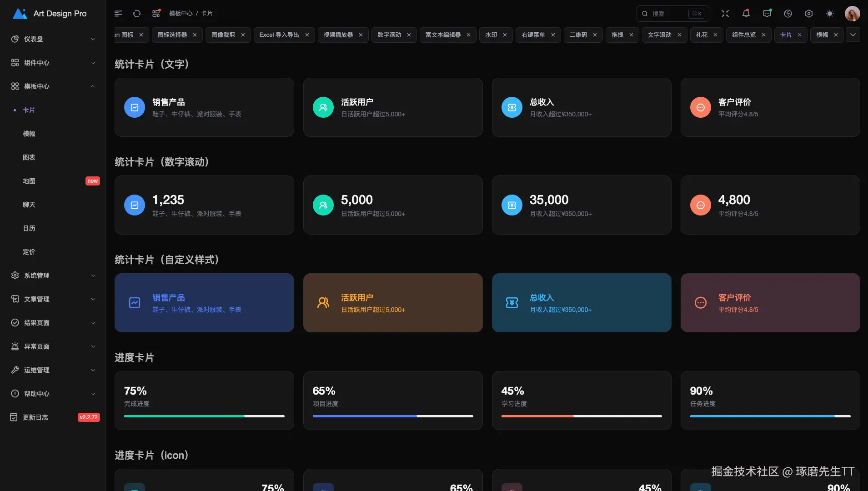The image size is (868, 491).
Task: Click the outlined chart icon on the blue 销售产品 card
Action: click(135, 303)
